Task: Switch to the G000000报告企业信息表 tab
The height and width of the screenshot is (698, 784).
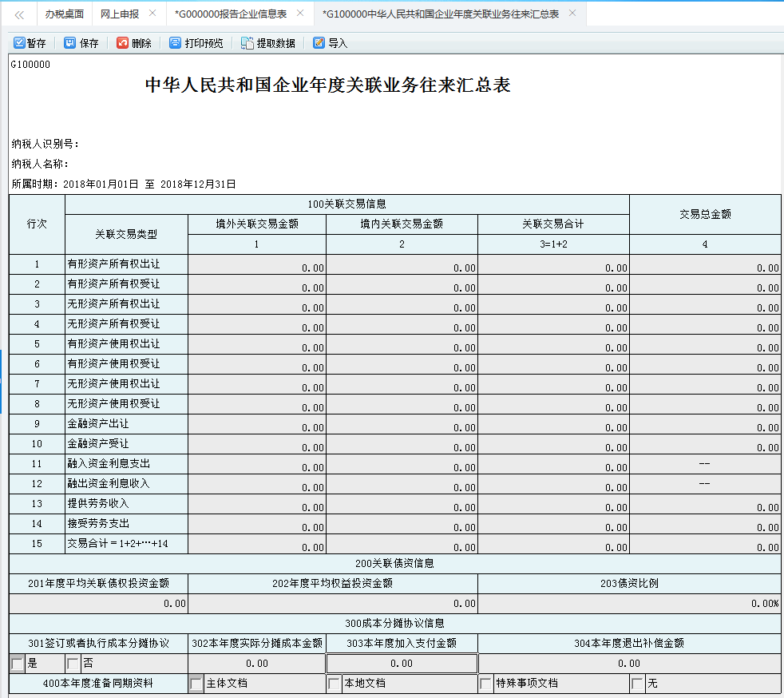Action: point(230,14)
